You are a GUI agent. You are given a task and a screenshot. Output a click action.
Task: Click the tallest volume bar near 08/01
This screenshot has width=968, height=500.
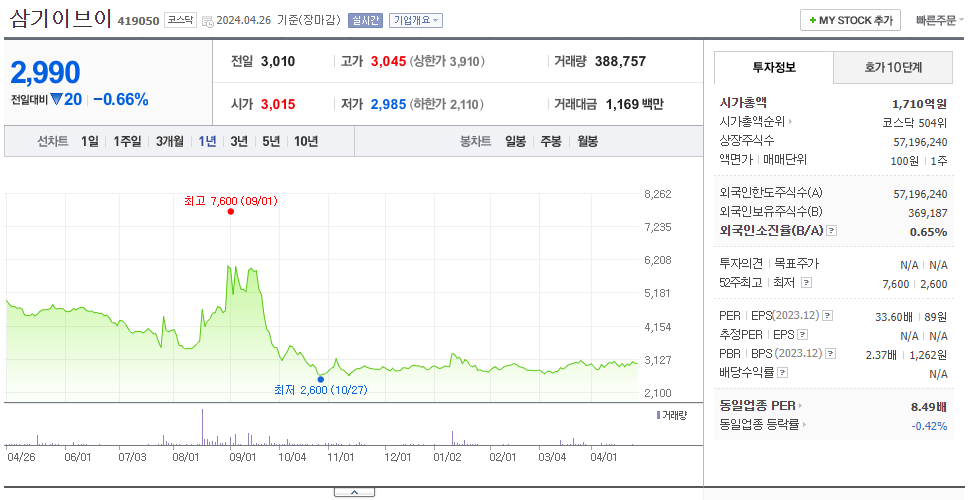point(202,427)
